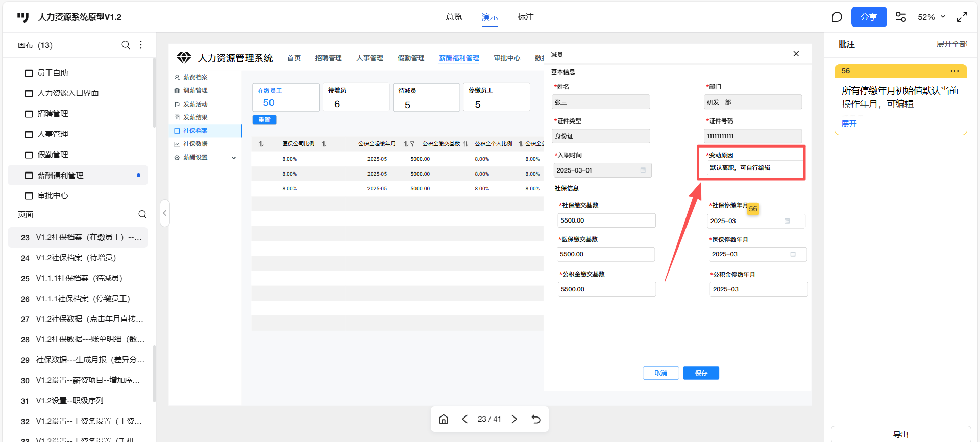Image resolution: width=980 pixels, height=442 pixels.
Task: Click the 展开全部 link in annotations
Action: (x=951, y=44)
